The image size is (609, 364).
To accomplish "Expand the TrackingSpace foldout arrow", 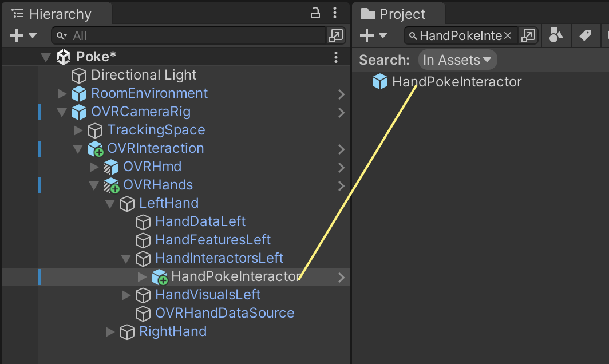I will pyautogui.click(x=78, y=130).
